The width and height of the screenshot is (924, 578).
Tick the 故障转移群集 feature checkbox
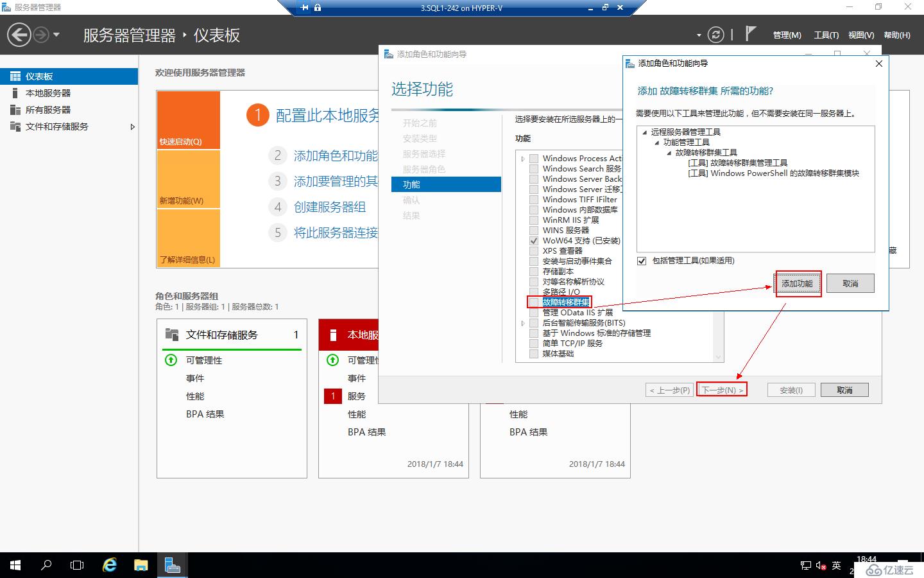click(534, 302)
